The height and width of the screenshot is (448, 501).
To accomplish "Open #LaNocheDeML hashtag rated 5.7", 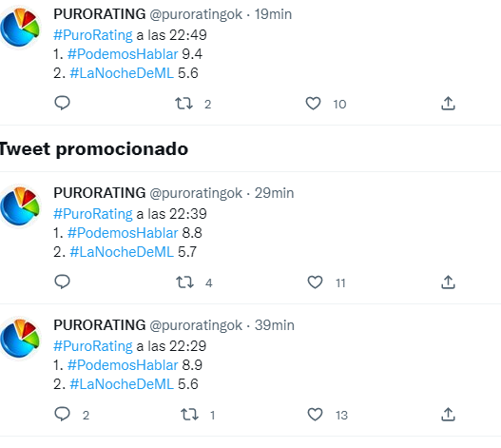I will coord(122,252).
